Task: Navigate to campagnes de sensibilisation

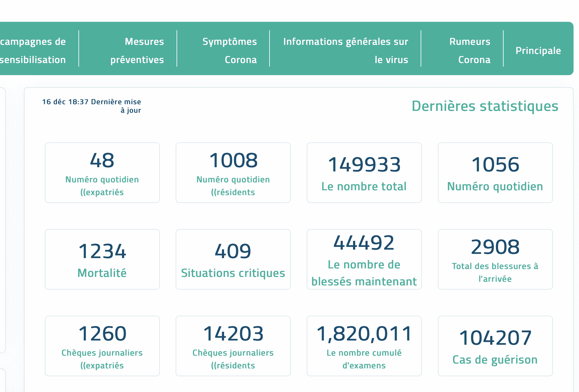Action: pyautogui.click(x=33, y=51)
